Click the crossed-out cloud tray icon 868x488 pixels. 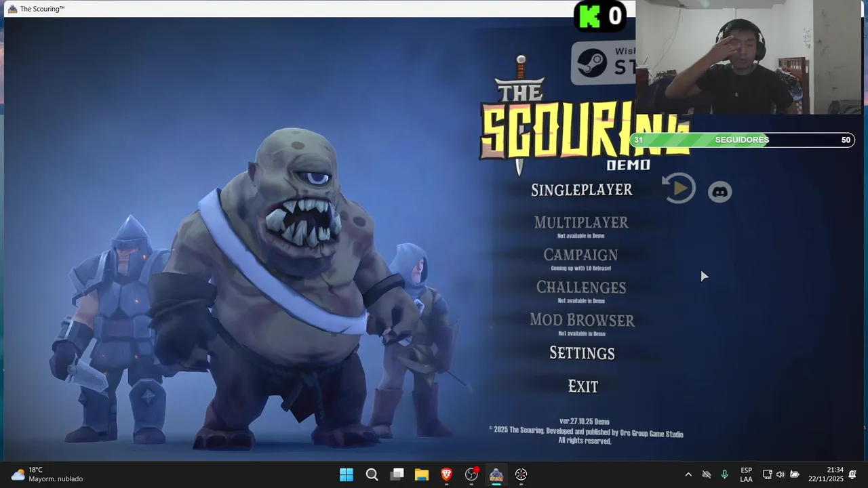point(707,474)
